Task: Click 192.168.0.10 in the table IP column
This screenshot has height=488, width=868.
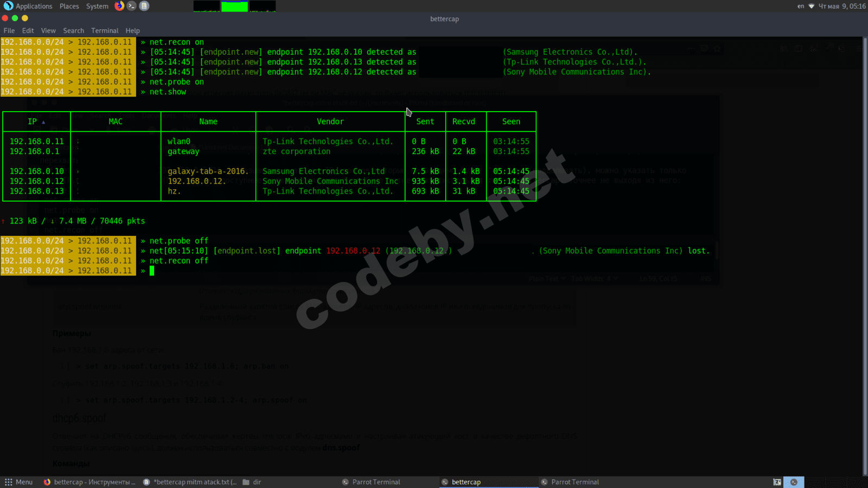Action: click(x=36, y=171)
